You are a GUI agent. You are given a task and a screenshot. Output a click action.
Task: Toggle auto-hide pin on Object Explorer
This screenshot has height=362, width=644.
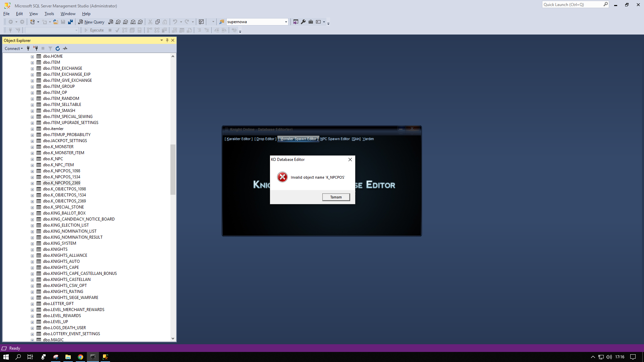click(167, 40)
